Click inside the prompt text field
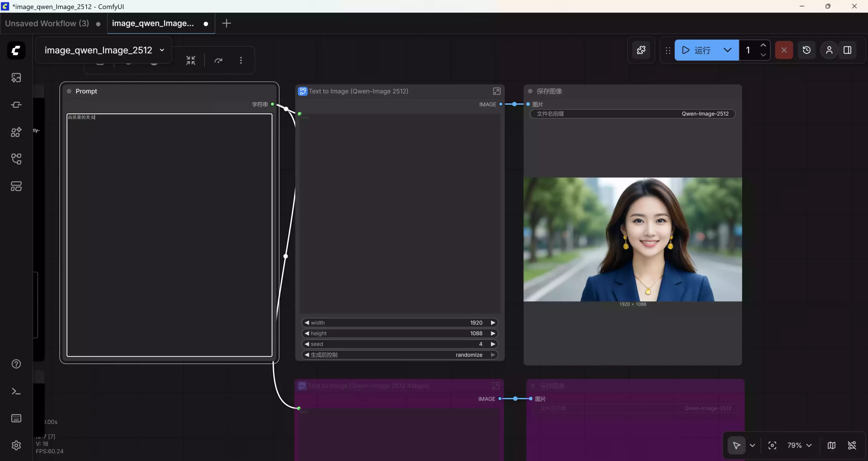 tap(169, 234)
